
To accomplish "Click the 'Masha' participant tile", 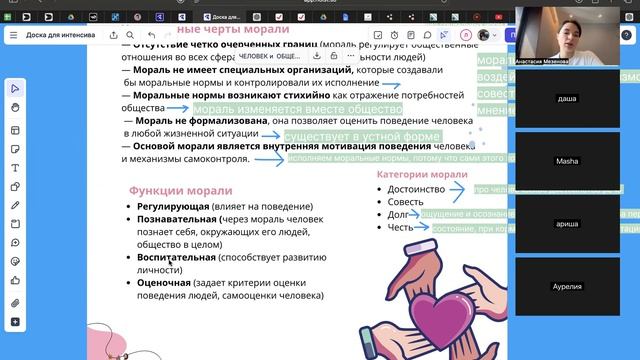I will coord(567,161).
